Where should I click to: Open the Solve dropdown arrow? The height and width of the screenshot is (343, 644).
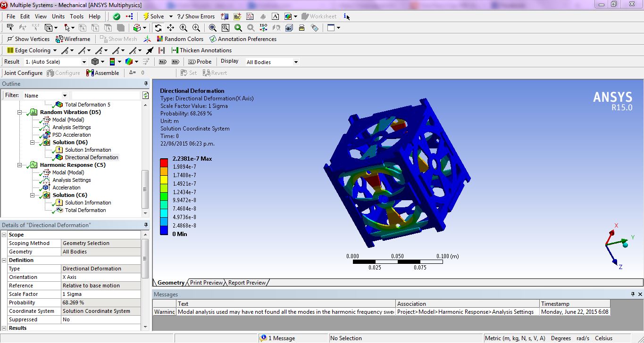[171, 16]
